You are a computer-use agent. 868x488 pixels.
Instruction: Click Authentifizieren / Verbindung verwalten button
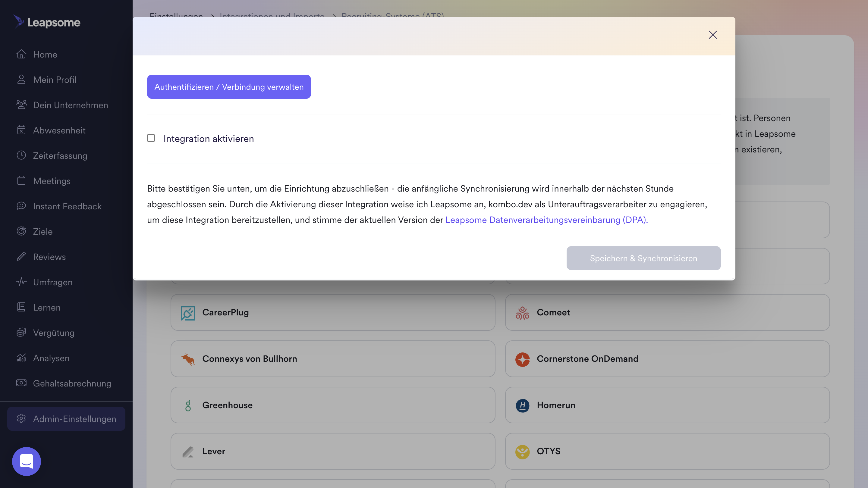pos(229,86)
